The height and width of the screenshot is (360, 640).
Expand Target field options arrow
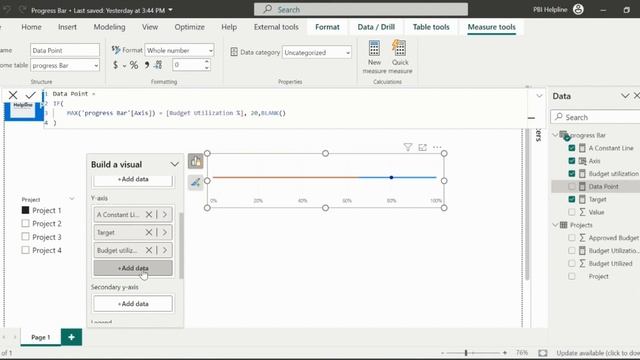pos(165,232)
